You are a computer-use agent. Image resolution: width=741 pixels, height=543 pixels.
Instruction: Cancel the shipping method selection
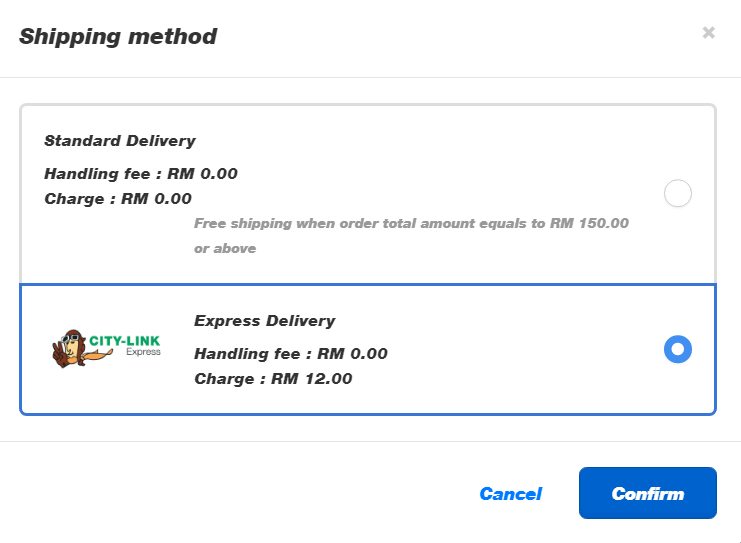pyautogui.click(x=510, y=494)
